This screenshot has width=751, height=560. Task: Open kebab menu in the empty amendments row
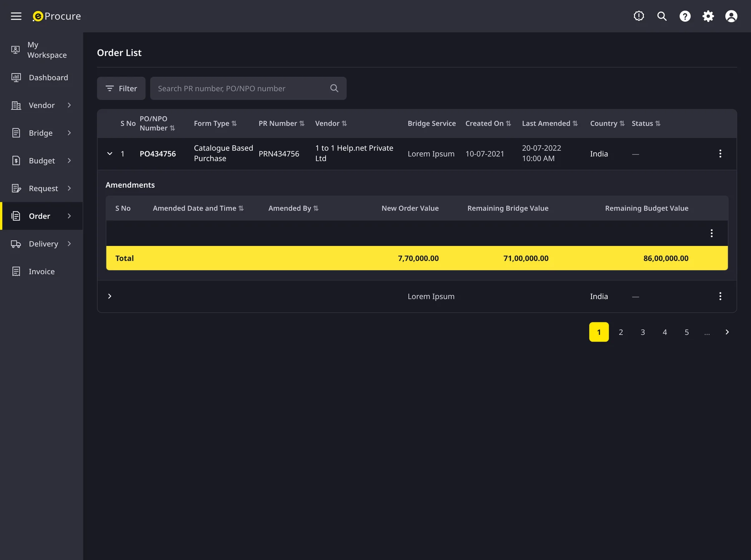point(712,233)
